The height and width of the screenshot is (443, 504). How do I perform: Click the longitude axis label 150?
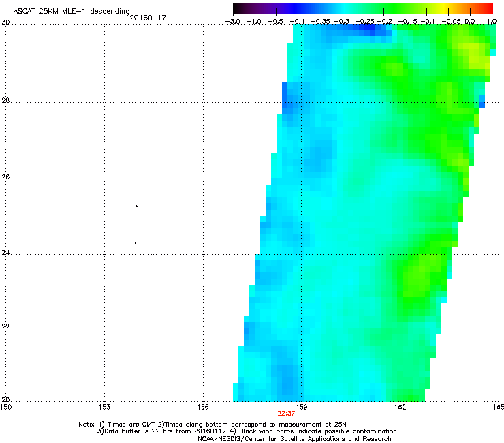(5, 407)
